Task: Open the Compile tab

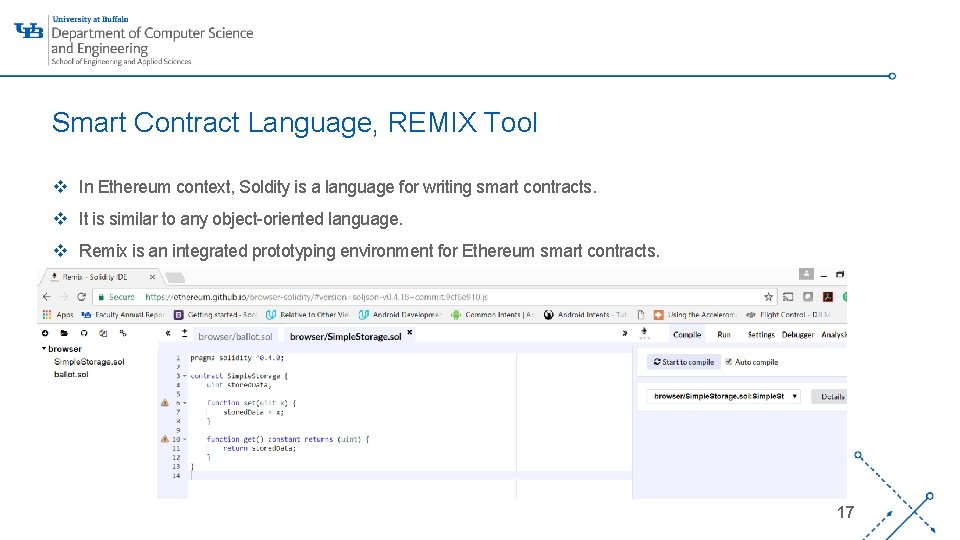Action: point(686,335)
